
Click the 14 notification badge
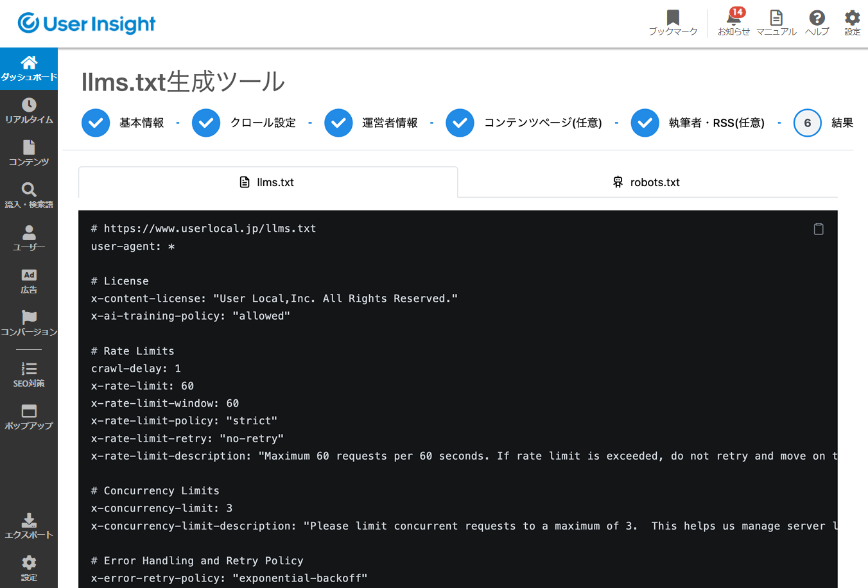point(738,12)
